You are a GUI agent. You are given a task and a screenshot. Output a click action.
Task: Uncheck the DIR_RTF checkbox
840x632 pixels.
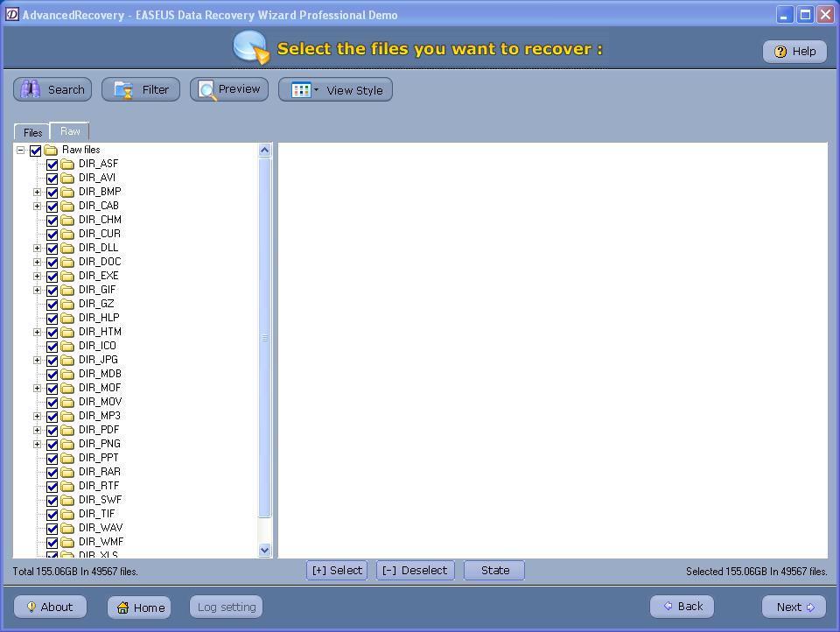pyautogui.click(x=52, y=486)
